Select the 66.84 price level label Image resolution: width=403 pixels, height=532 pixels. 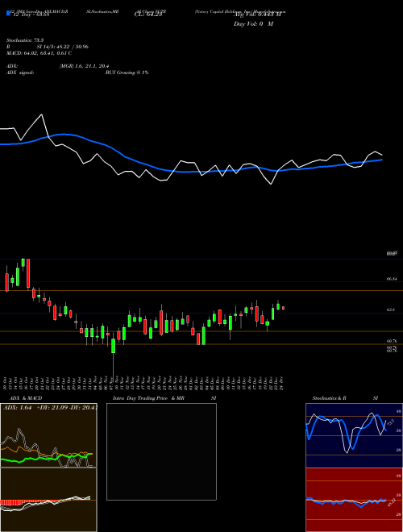392,279
